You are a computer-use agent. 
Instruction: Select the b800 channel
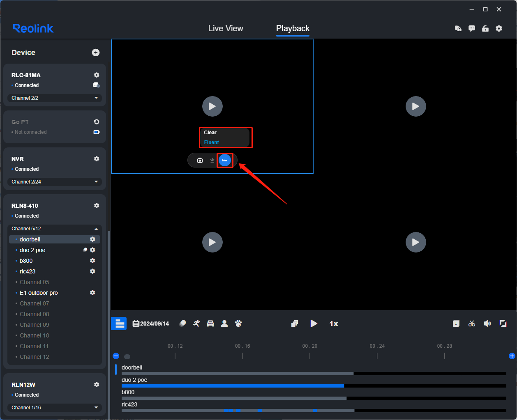(x=26, y=261)
